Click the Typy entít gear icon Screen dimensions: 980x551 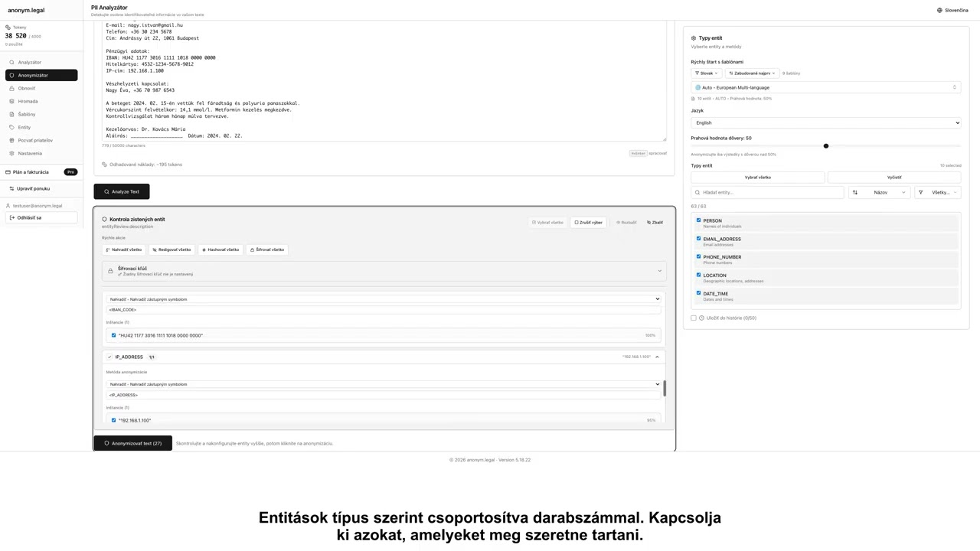(694, 38)
